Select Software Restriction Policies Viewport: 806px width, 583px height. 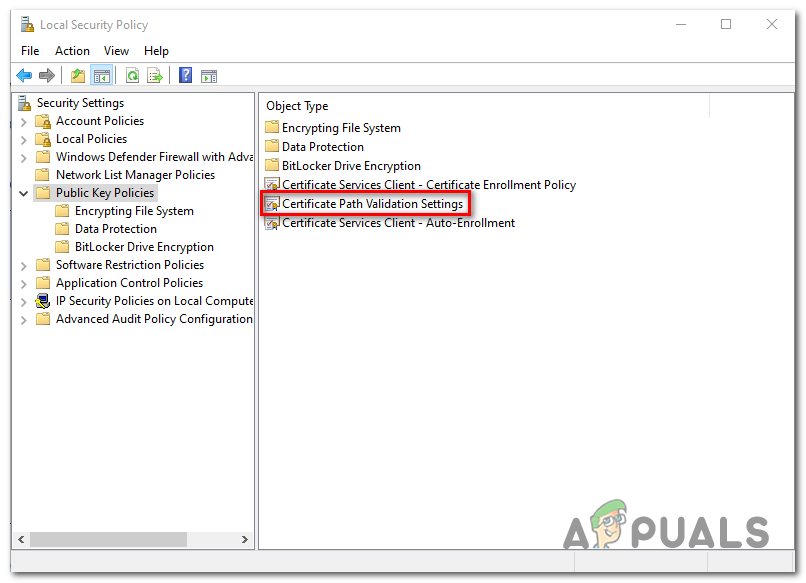(x=130, y=265)
